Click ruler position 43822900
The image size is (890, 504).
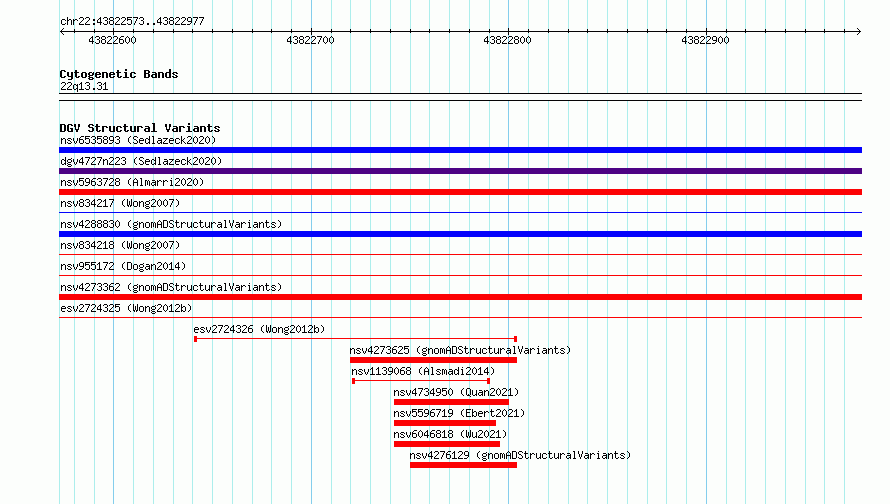(x=706, y=40)
